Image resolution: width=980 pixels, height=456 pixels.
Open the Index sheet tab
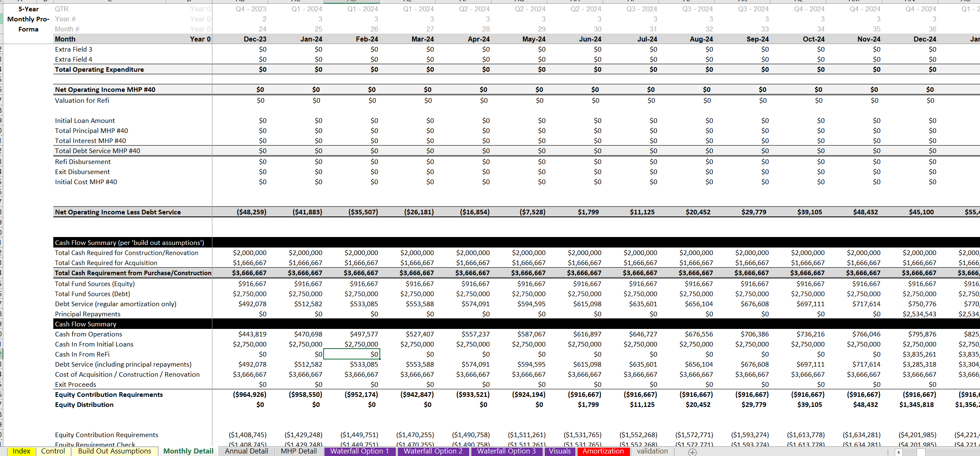coord(21,451)
